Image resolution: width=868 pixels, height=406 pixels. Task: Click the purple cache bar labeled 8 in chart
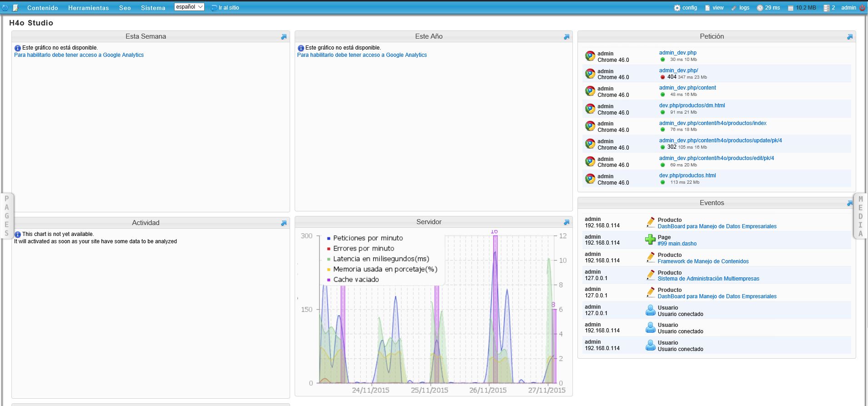pos(554,346)
